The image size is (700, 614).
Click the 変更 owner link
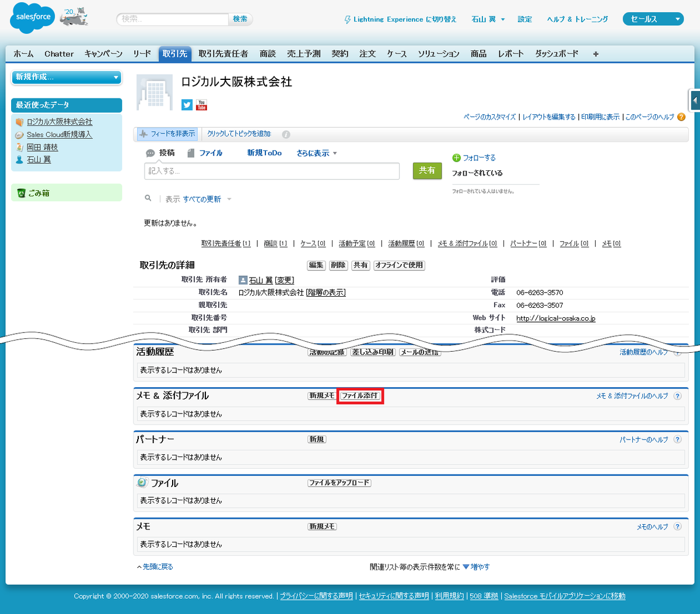click(285, 280)
